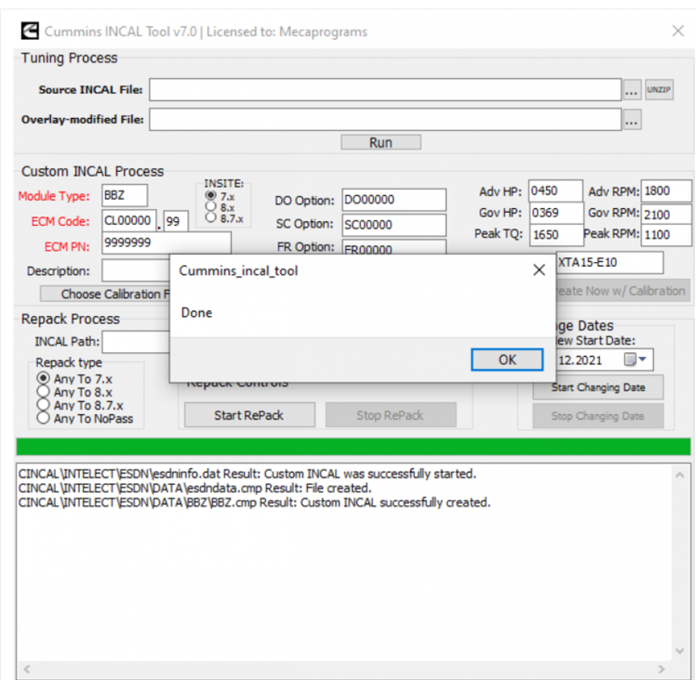Click Stop Changing Date button
Image resolution: width=696 pixels, height=680 pixels.
click(x=598, y=416)
